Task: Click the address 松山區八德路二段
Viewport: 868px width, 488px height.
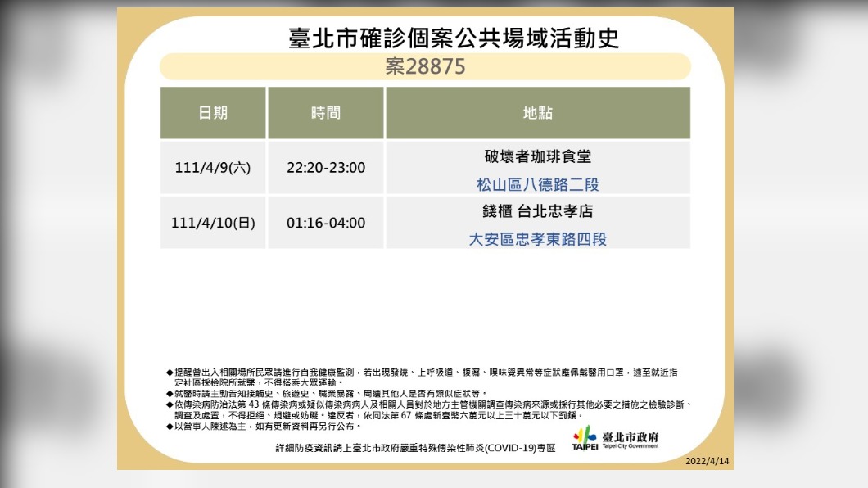Action: [x=537, y=184]
